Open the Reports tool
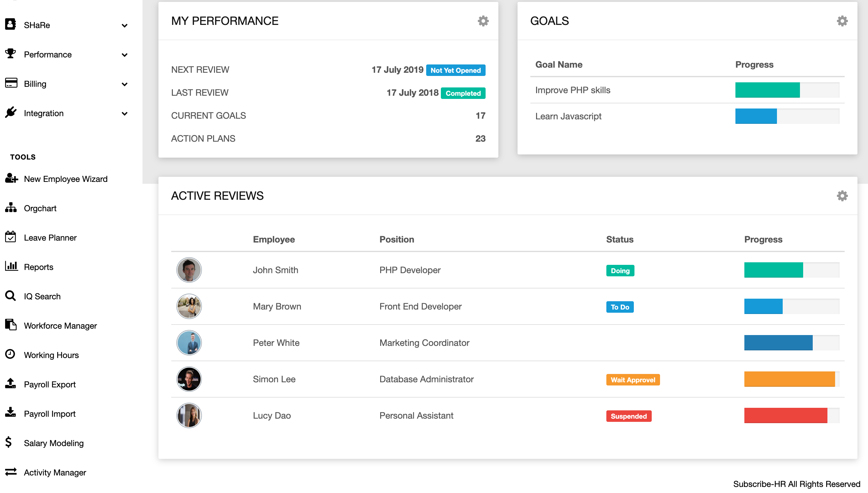The height and width of the screenshot is (493, 868). pyautogui.click(x=38, y=267)
